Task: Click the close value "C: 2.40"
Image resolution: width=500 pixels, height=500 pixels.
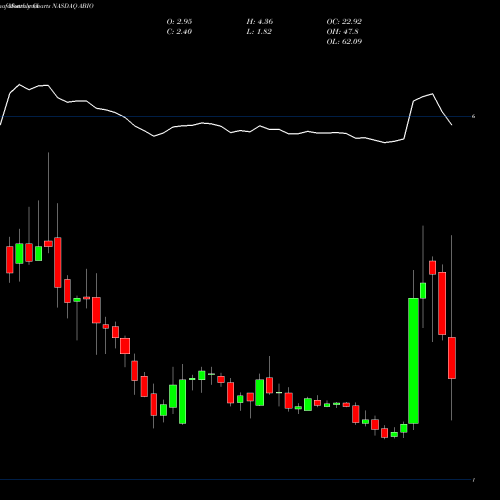Action: (x=179, y=32)
